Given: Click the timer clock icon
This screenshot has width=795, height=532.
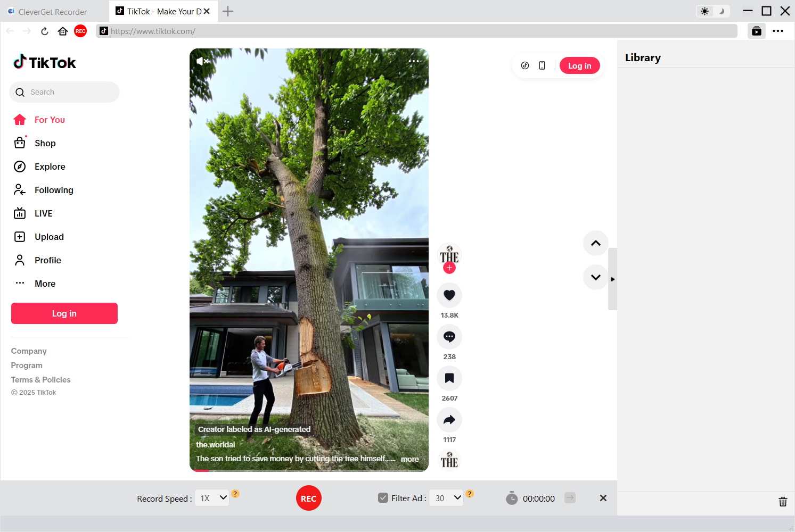Looking at the screenshot, I should [512, 498].
